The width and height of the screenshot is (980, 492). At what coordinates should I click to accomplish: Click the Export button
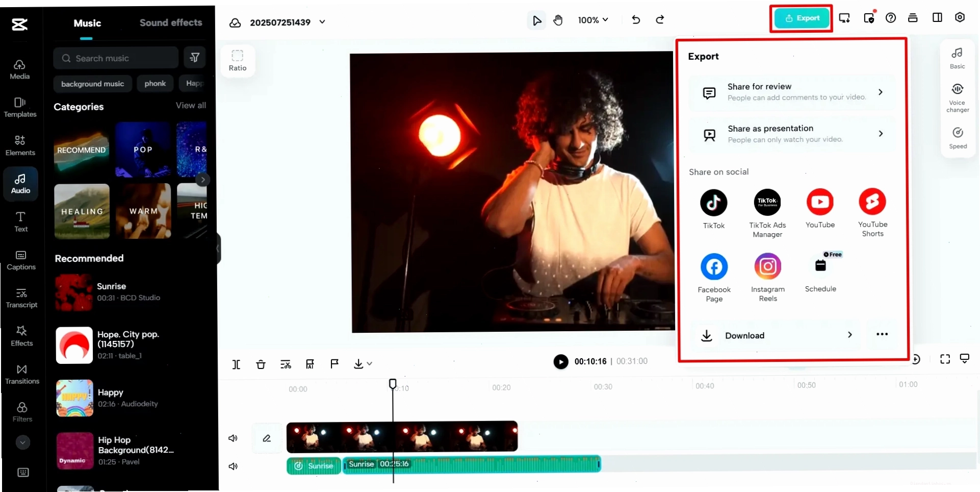tap(802, 18)
